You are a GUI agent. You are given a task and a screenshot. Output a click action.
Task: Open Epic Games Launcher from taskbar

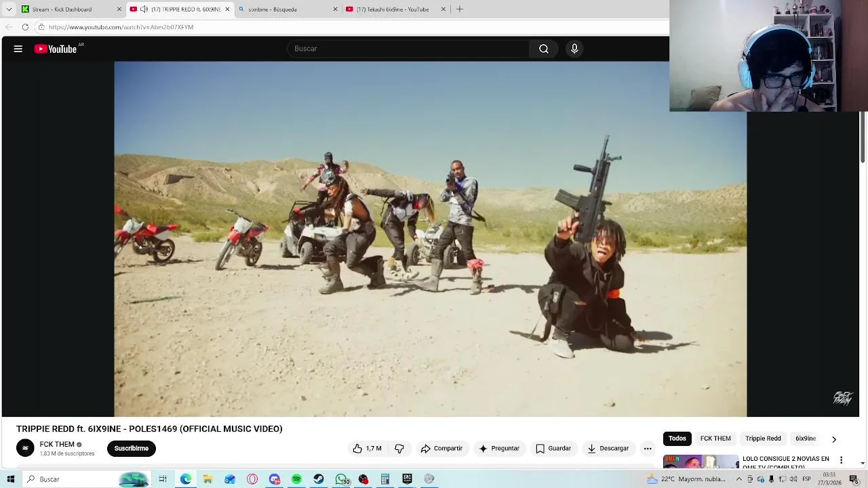pos(407,479)
